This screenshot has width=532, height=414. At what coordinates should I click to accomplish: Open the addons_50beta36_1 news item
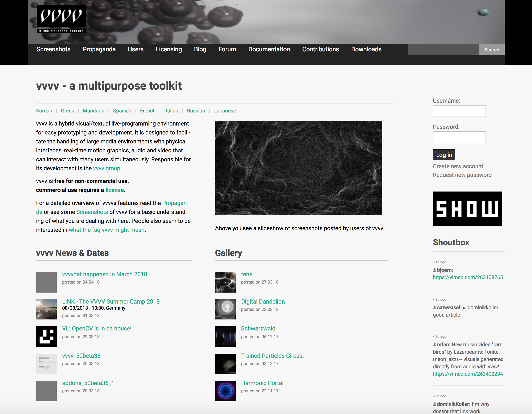(88, 383)
